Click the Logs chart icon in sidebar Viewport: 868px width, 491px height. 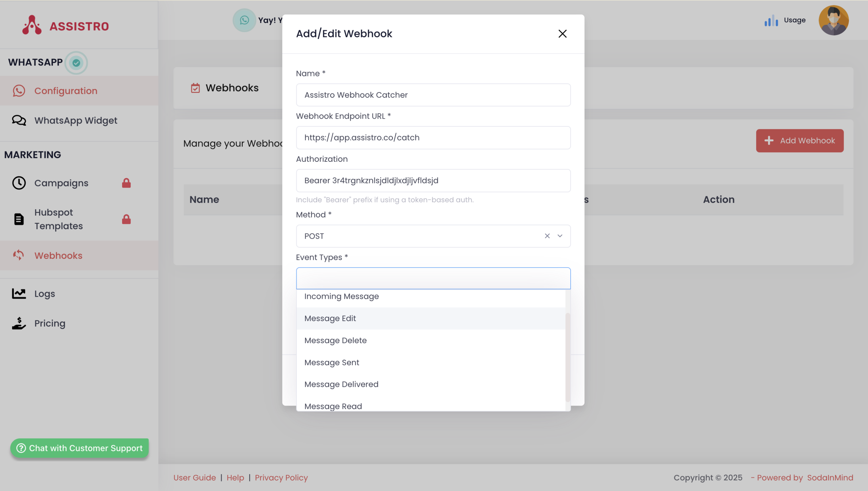pos(19,294)
